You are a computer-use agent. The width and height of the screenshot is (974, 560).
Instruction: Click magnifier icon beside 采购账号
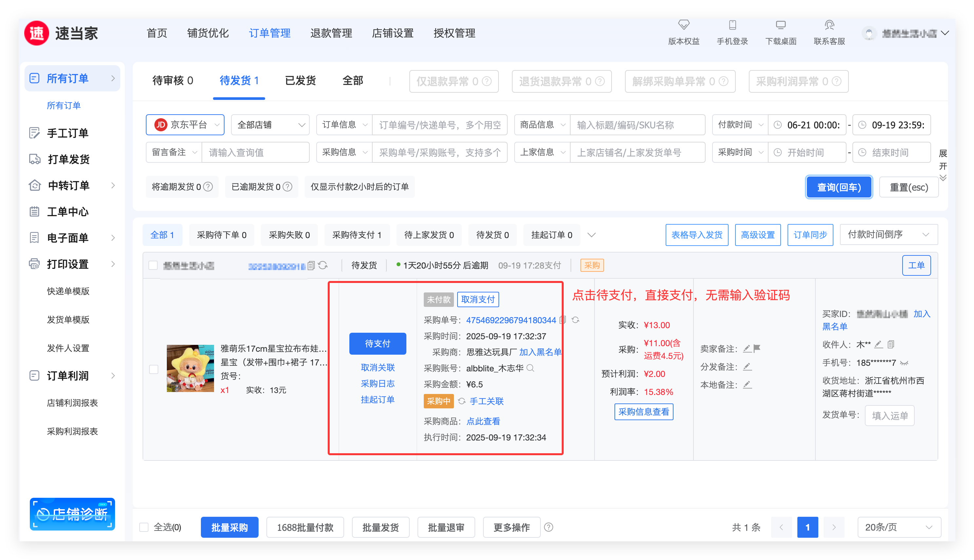[x=530, y=368]
